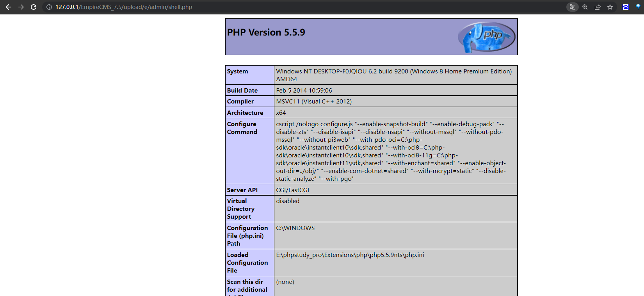The height and width of the screenshot is (296, 644).
Task: Select the cscript /nologo configure.js command text
Action: click(x=391, y=152)
